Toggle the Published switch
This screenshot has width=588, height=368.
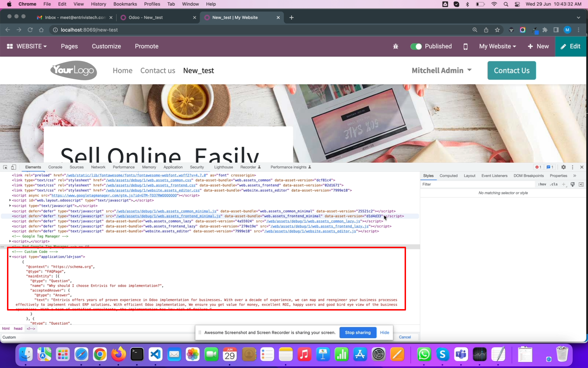[416, 47]
